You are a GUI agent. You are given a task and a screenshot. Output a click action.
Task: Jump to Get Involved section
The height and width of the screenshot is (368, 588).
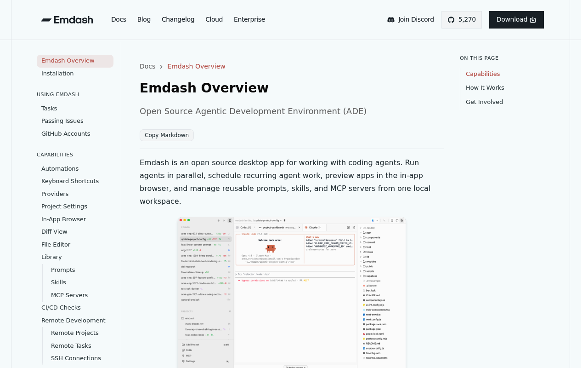point(484,102)
